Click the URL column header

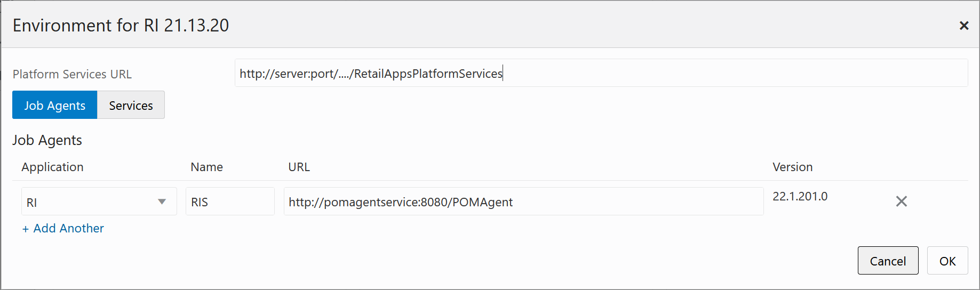point(299,167)
